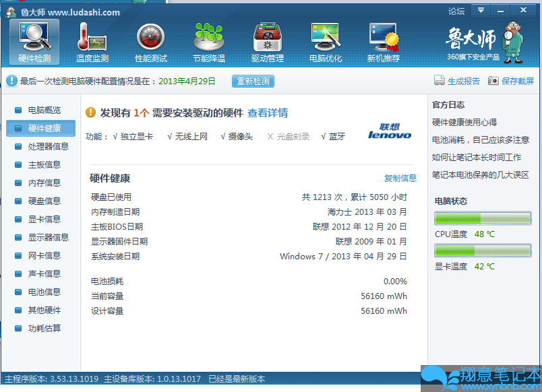Viewport: 542px width, 392px height.
Task: Click the 设计容量 56160 mWh value
Action: (384, 311)
